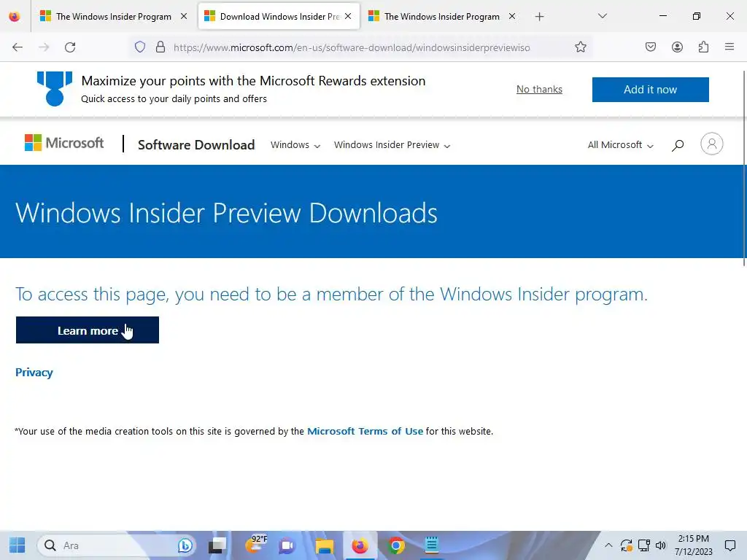747x560 pixels.
Task: Open the network status tray icon
Action: point(643,545)
